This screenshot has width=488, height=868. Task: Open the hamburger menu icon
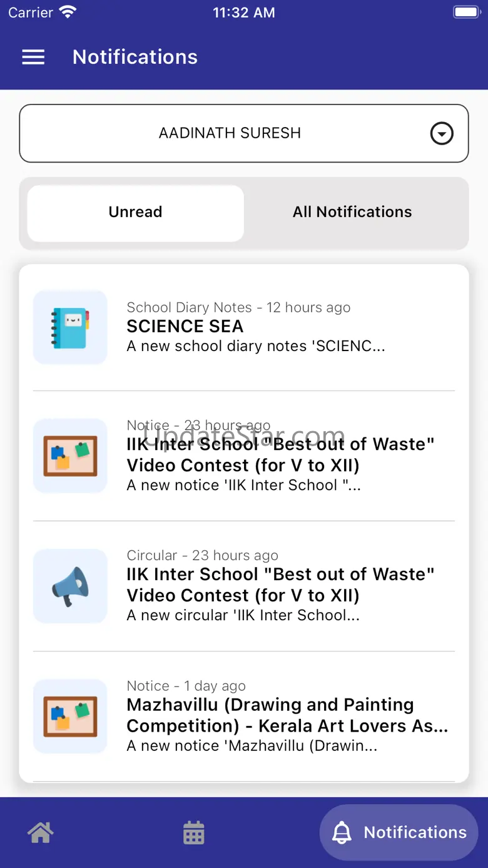click(x=33, y=57)
